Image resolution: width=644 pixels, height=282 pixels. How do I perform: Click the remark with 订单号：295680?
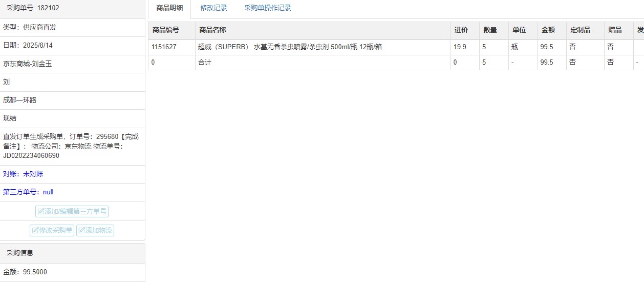pos(72,146)
